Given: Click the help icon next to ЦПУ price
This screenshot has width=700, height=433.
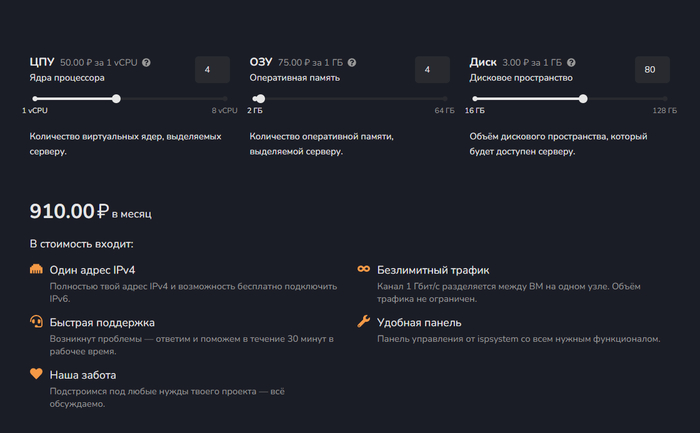Looking at the screenshot, I should (147, 62).
